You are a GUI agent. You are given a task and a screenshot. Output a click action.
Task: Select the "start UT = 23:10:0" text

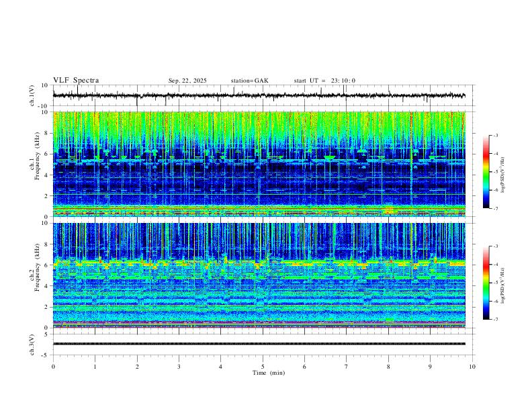point(324,81)
